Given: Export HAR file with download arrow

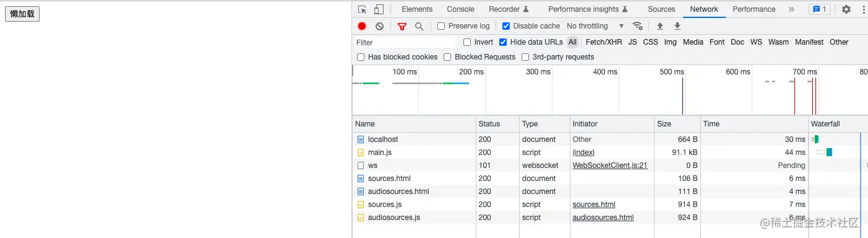Looking at the screenshot, I should pyautogui.click(x=677, y=26).
